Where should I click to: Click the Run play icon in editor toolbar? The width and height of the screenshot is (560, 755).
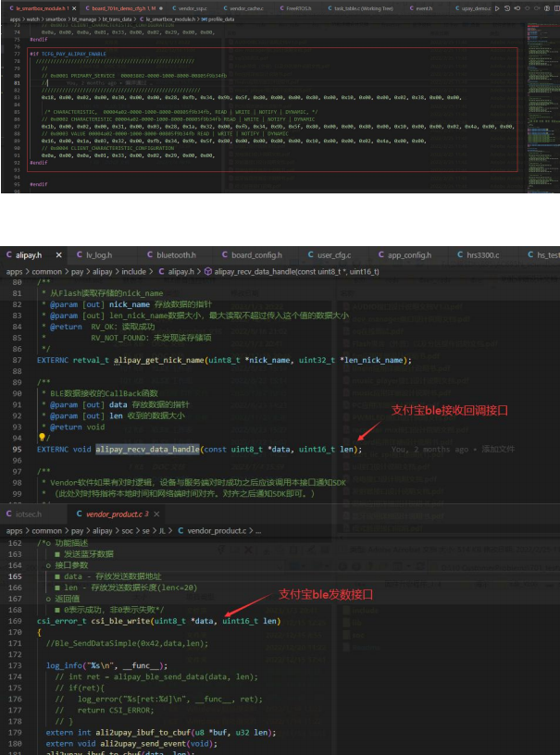497,8
